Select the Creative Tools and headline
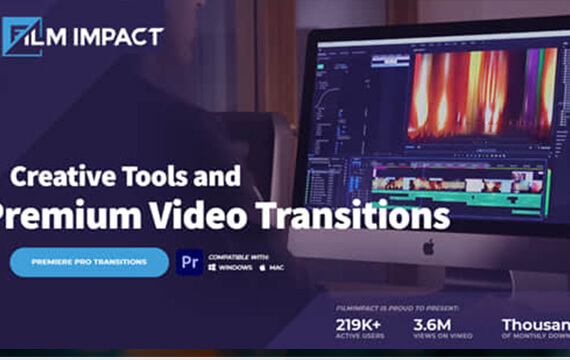Viewport: 570px width, 360px height. (x=125, y=176)
